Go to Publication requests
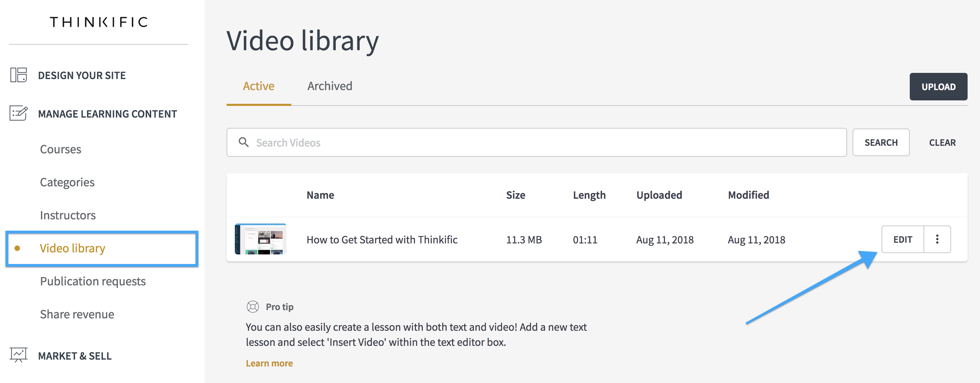 tap(93, 281)
